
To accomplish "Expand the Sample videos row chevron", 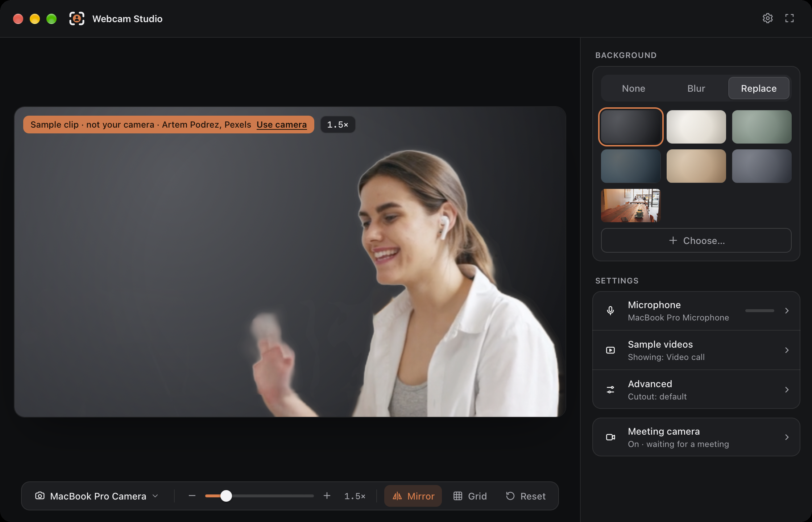I will 787,350.
